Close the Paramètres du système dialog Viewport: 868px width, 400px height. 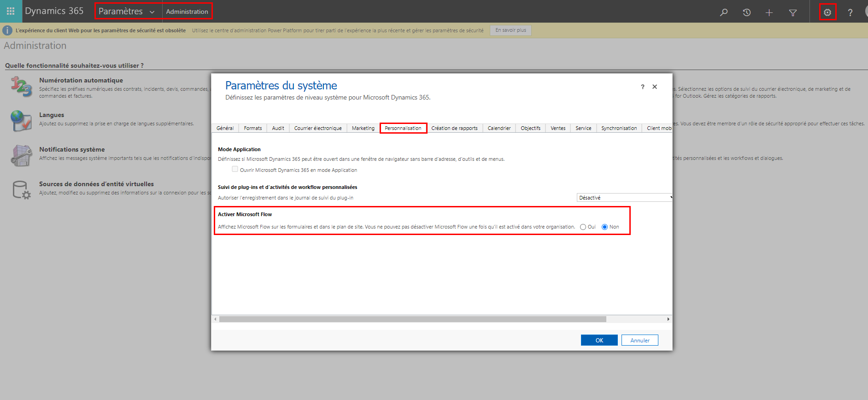655,87
